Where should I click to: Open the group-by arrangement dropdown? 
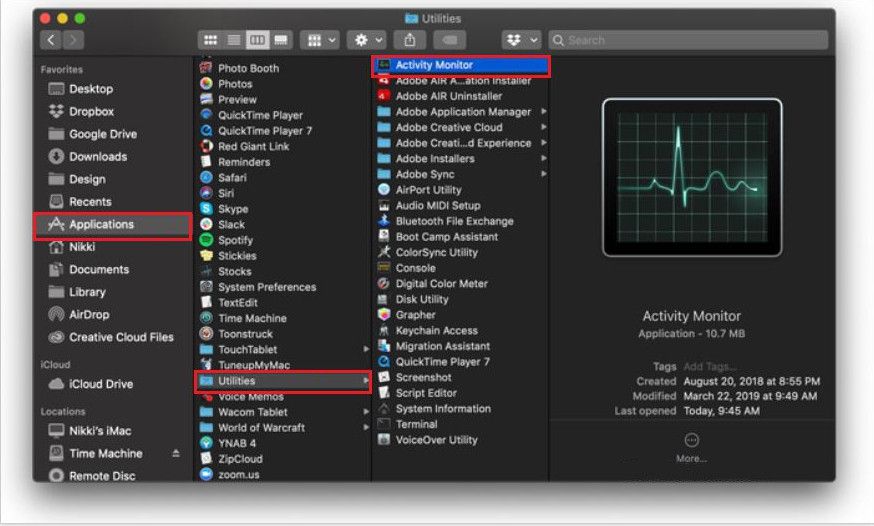pos(320,40)
